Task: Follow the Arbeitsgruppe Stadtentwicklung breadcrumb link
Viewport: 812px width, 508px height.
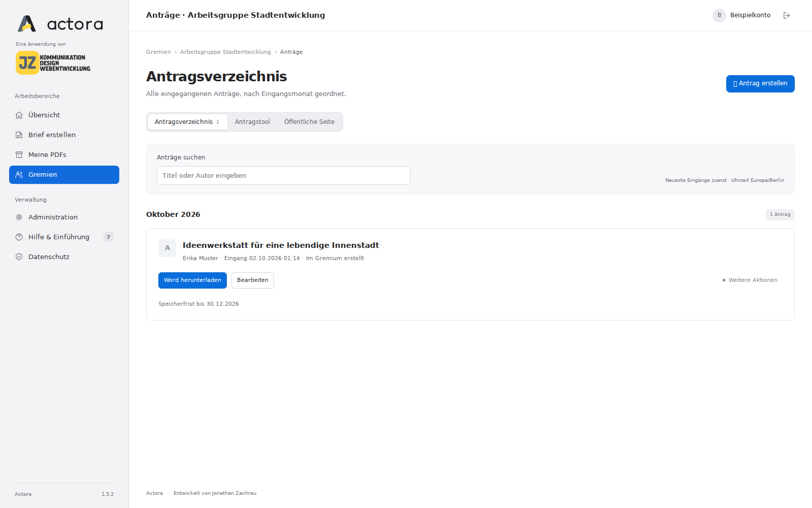Action: (x=225, y=52)
